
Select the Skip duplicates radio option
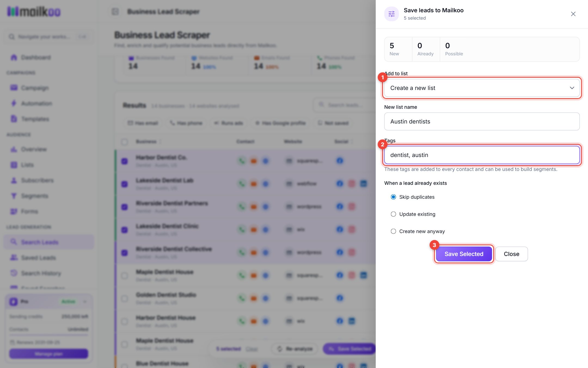coord(393,197)
